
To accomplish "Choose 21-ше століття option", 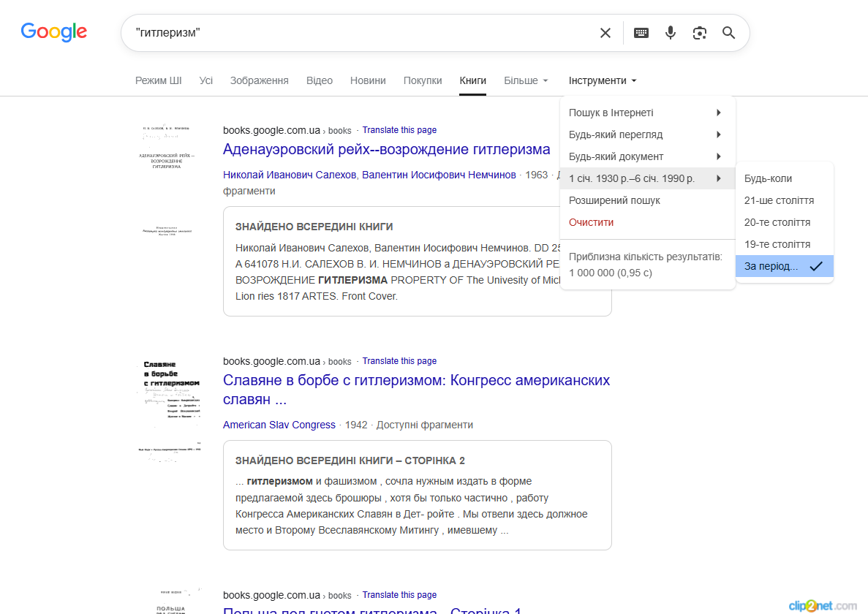I will click(x=785, y=200).
